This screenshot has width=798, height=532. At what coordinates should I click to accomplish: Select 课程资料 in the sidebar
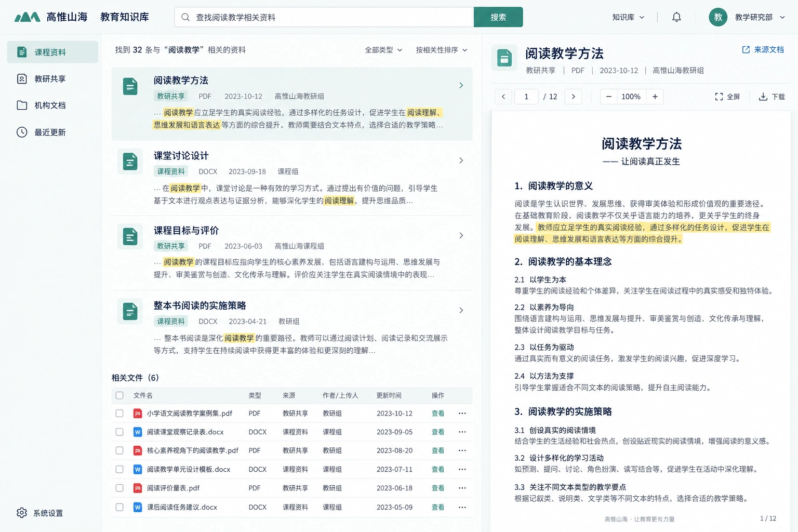tap(52, 52)
